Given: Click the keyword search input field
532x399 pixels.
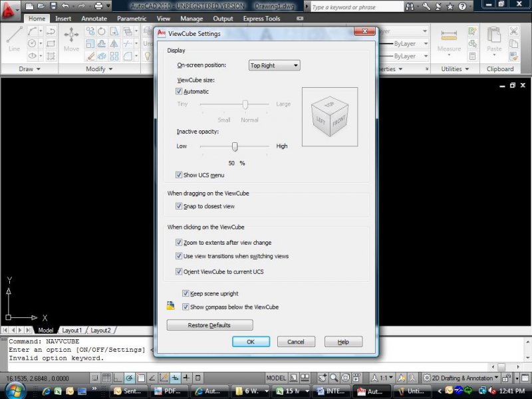Looking at the screenshot, I should click(356, 7).
